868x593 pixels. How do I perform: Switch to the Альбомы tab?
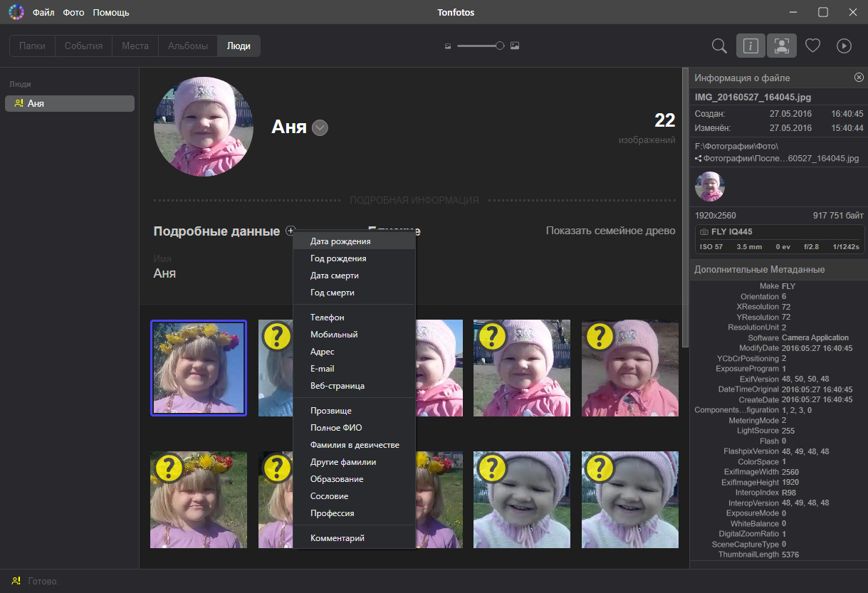188,46
